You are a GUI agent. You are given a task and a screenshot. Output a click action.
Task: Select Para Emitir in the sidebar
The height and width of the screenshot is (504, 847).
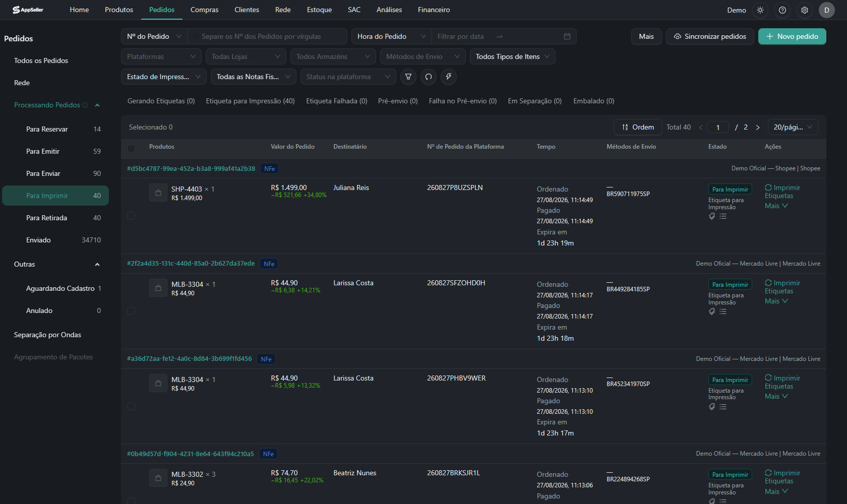tap(55, 151)
